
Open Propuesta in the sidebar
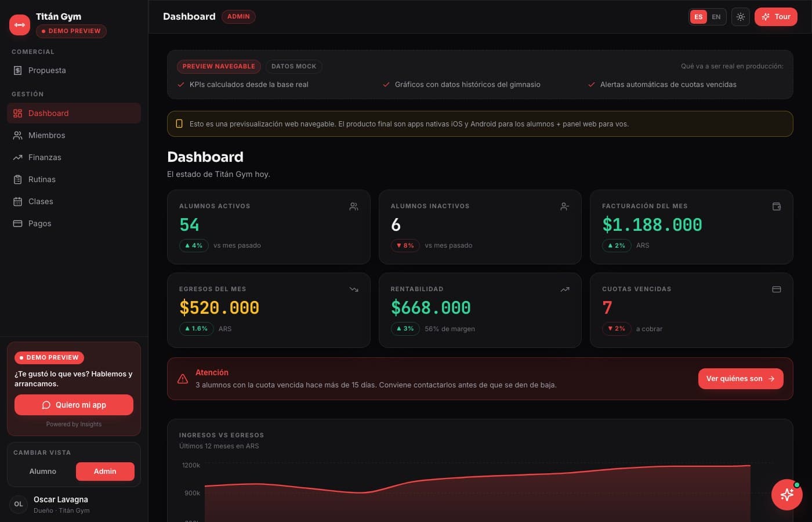pyautogui.click(x=74, y=70)
